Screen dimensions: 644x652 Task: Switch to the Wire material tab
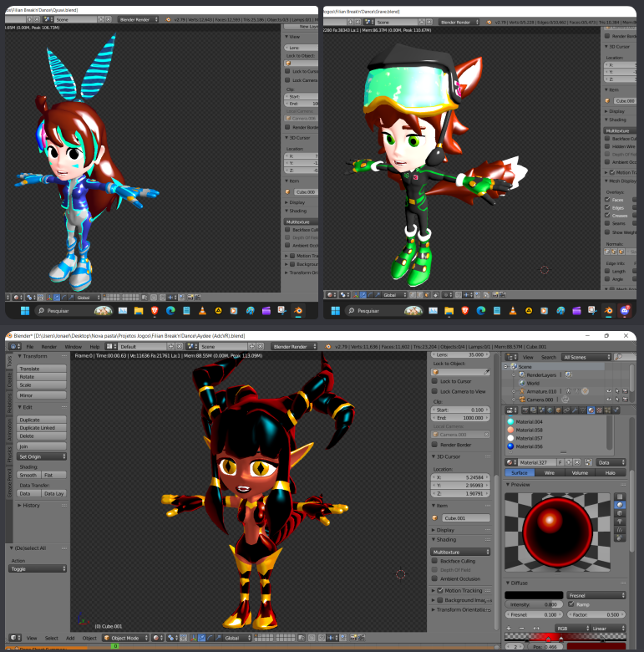tap(550, 473)
